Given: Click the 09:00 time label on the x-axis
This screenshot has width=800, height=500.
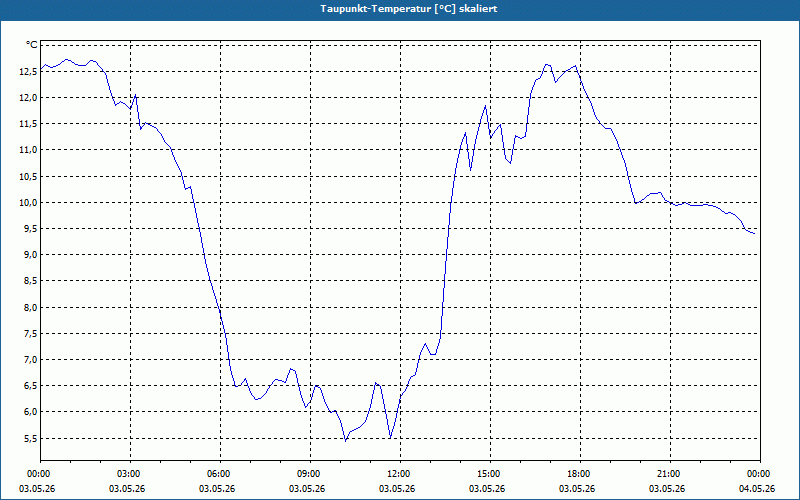Looking at the screenshot, I should (310, 474).
